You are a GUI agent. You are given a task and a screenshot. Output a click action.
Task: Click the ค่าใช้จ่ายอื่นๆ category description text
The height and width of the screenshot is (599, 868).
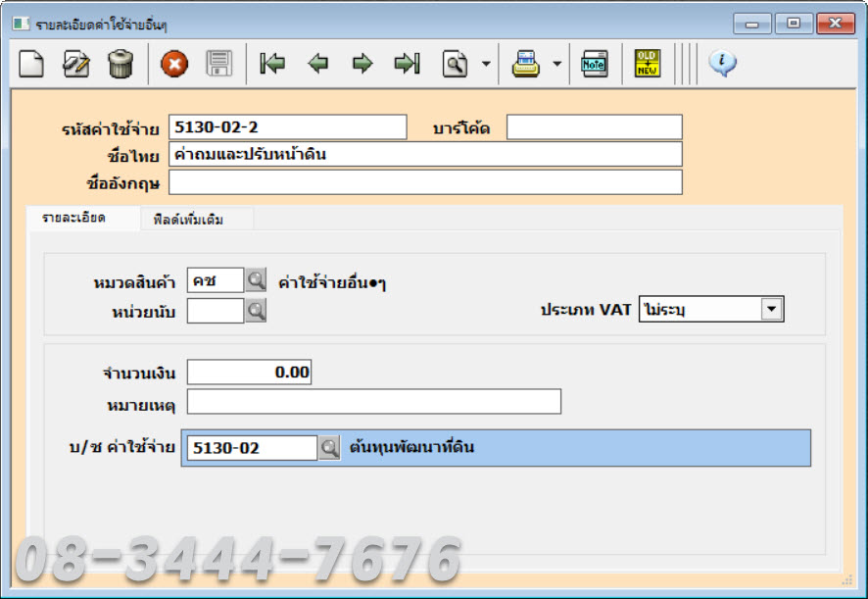332,283
